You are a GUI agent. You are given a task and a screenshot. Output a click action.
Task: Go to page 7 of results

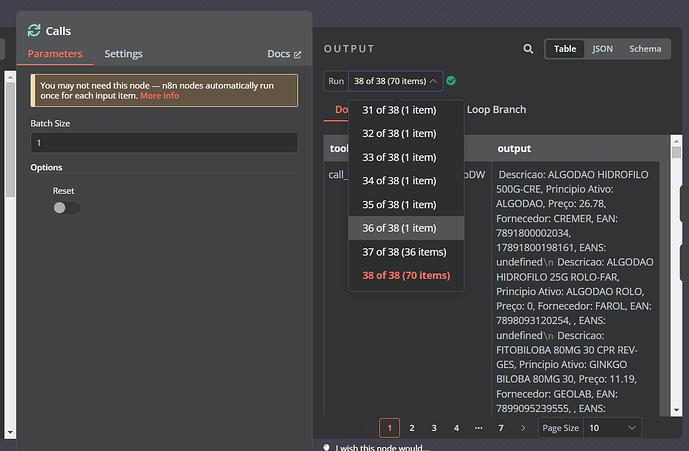coord(500,428)
